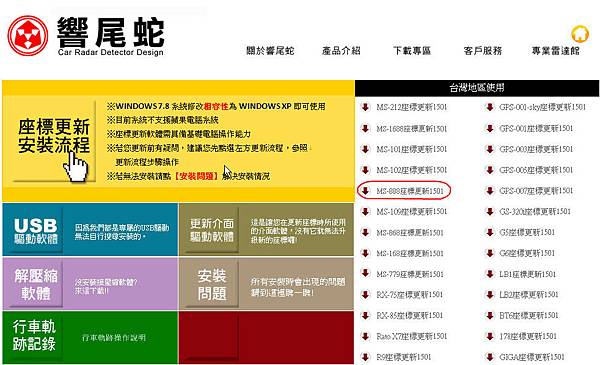The image size is (600, 365).
Task: Click download arrow beside BT6
Action: coord(489,315)
